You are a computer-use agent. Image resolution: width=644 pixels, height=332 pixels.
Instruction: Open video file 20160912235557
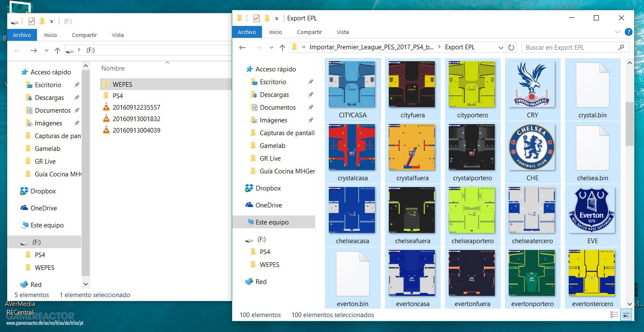tap(136, 107)
